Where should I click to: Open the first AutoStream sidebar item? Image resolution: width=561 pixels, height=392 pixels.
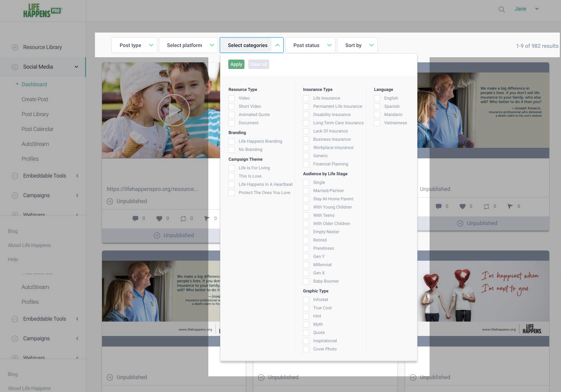click(x=35, y=144)
